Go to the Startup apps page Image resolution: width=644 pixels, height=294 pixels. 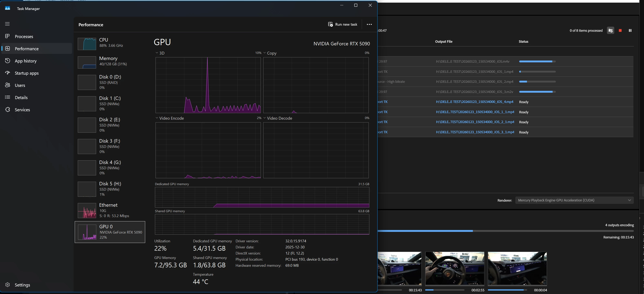point(26,73)
